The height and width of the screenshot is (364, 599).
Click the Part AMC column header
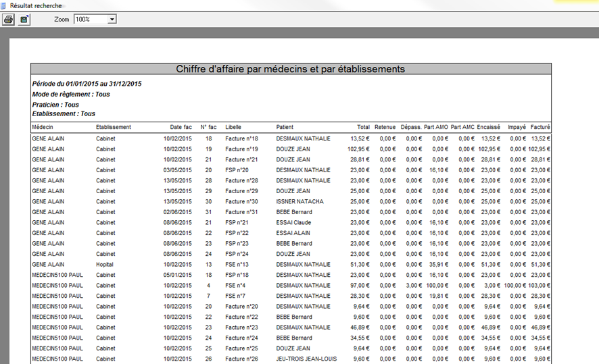click(x=462, y=127)
